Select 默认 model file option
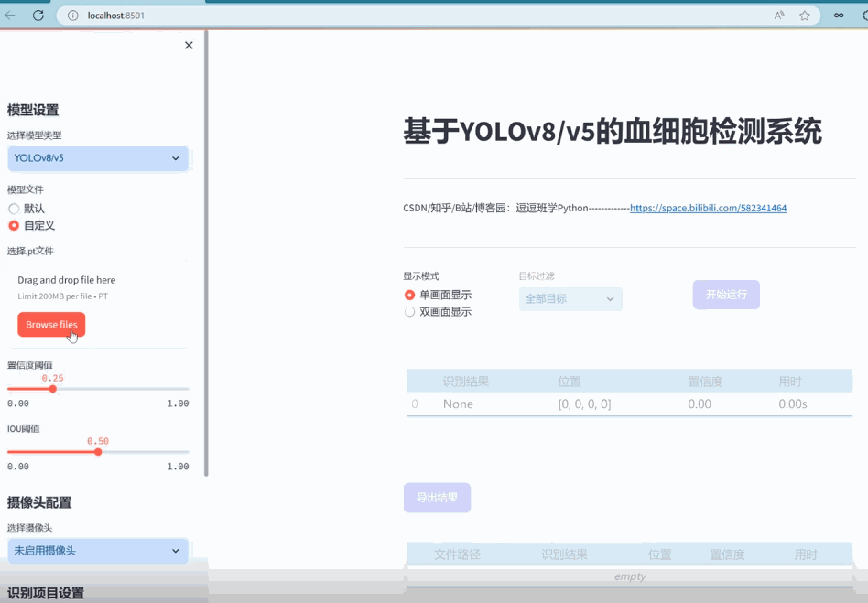 (x=14, y=209)
